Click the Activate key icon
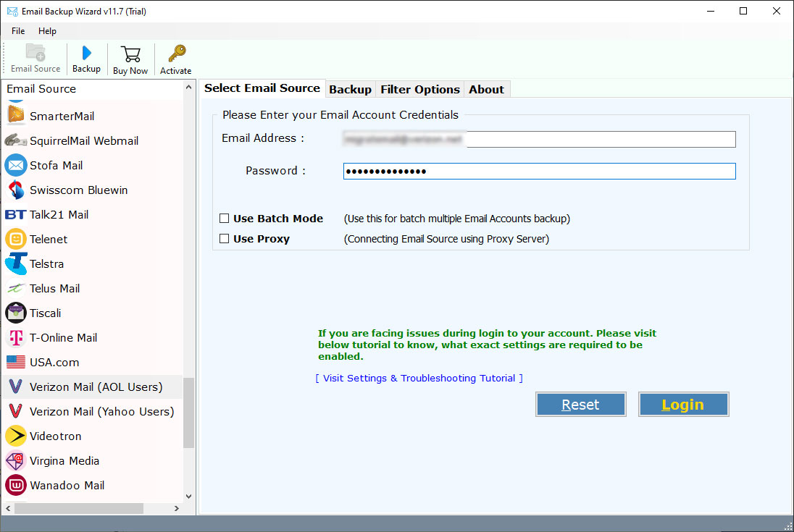 [177, 53]
